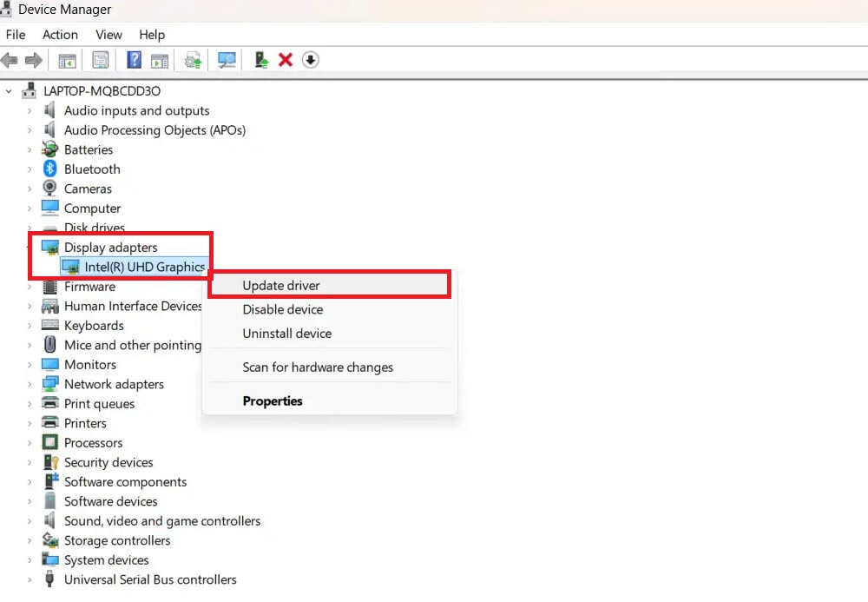Expand the Processors chevron
Screen dimensions: 868x602
tap(30, 442)
